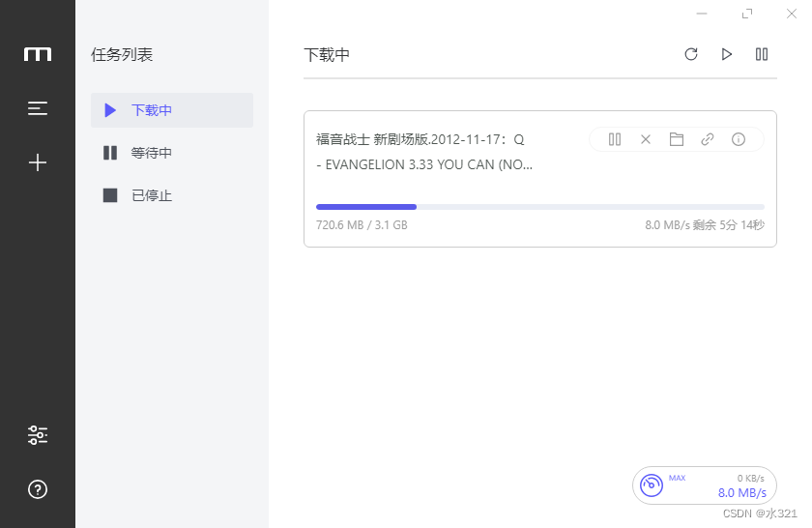Copy link of EVANGELION task
Screen dimensions: 812x528
708,139
